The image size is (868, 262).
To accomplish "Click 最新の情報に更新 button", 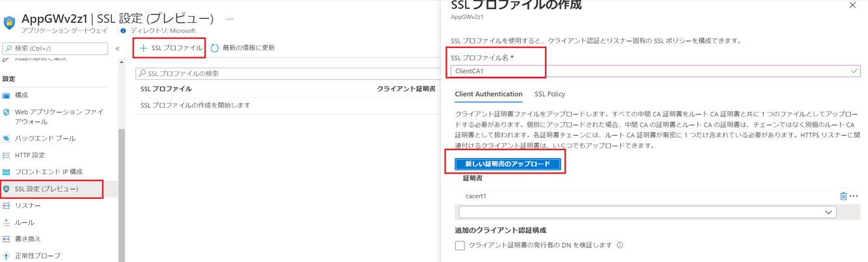I will [x=242, y=48].
